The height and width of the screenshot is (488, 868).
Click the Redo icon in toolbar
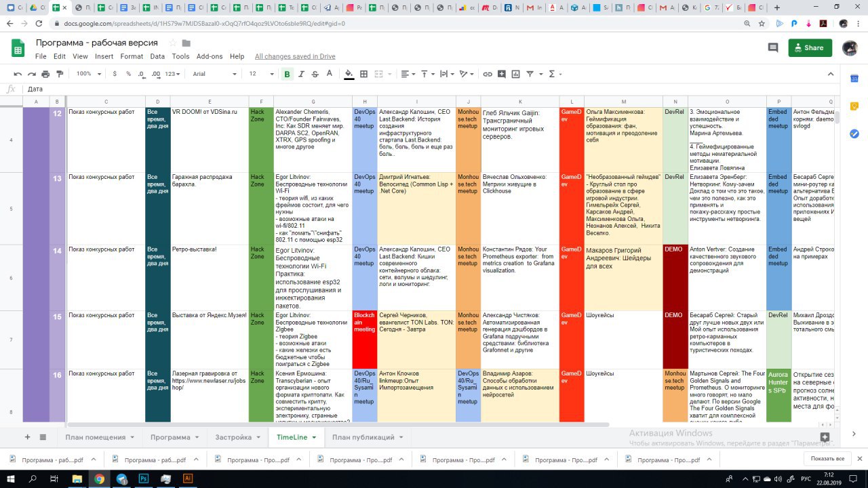[31, 74]
